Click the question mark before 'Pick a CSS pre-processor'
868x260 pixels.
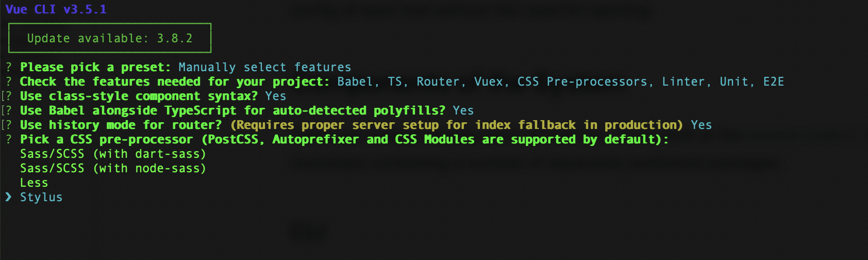[x=8, y=139]
